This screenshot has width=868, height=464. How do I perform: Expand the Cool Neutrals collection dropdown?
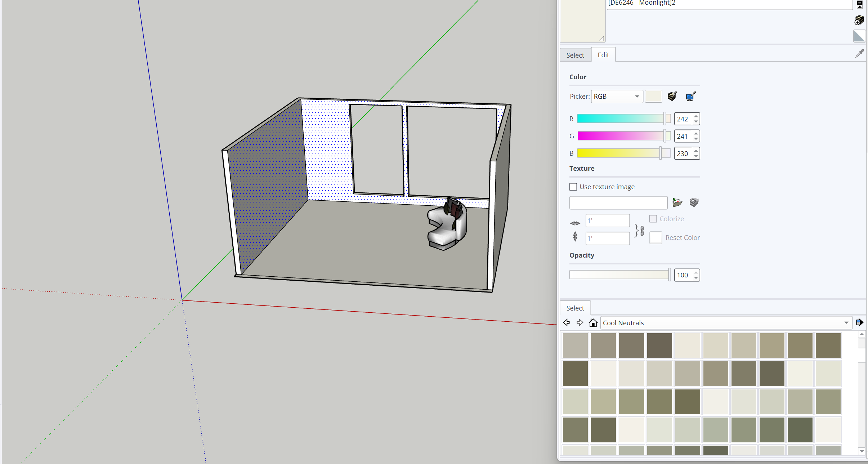[x=846, y=323]
